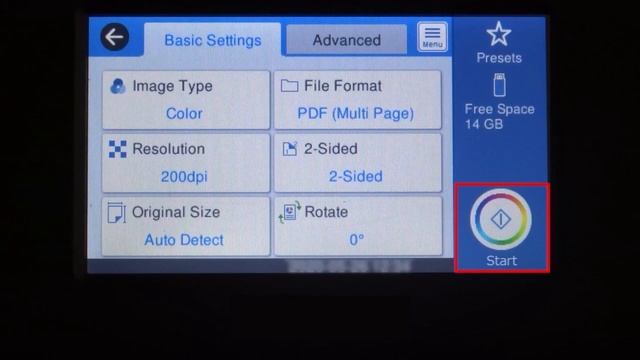This screenshot has height=360, width=640.
Task: Tap the 'Free Space 14 GB' text
Action: coord(499,117)
